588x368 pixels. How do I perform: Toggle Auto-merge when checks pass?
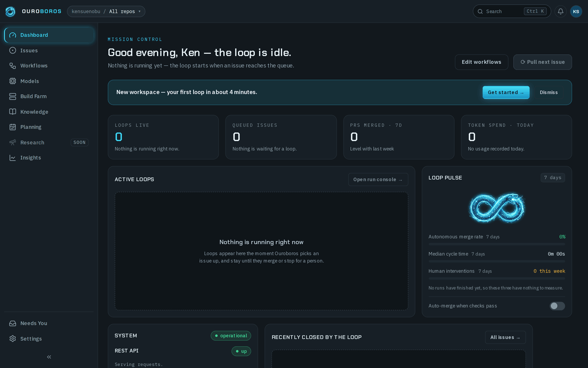[x=557, y=306]
